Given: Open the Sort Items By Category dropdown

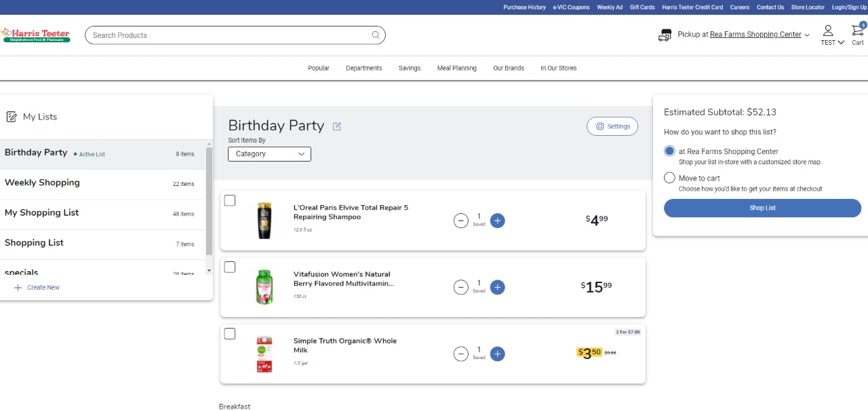Looking at the screenshot, I should (269, 154).
